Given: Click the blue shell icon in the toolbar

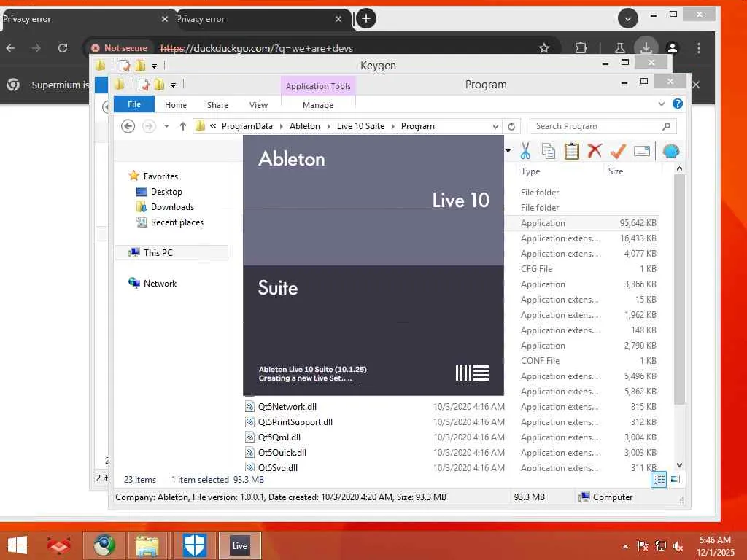Looking at the screenshot, I should (671, 151).
